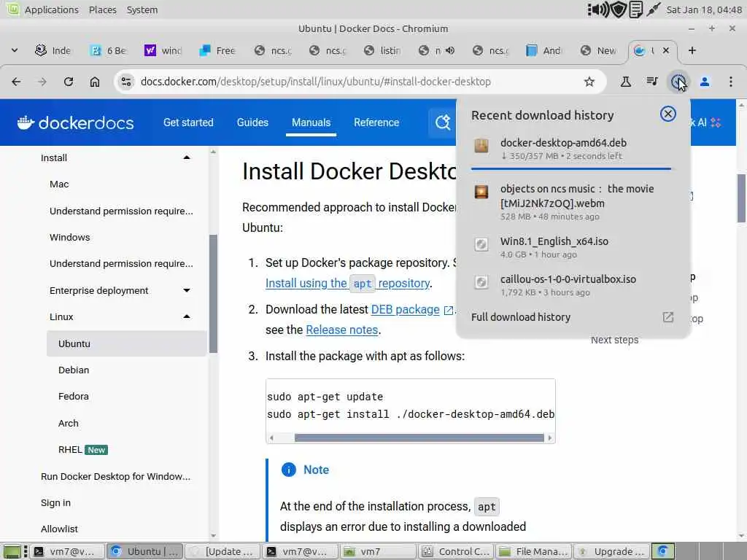Go to Get started section
Viewport: 747px width, 560px height.
click(x=188, y=122)
